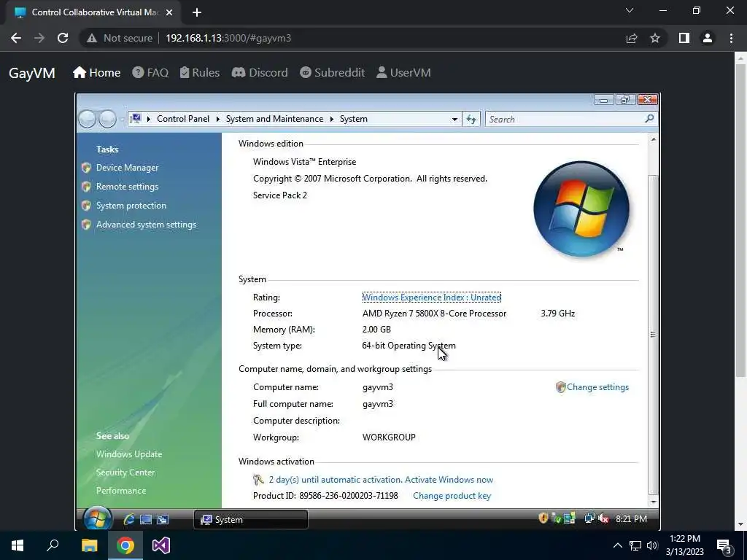The height and width of the screenshot is (560, 747).
Task: Open Visual Studio from host taskbar
Action: click(x=161, y=545)
